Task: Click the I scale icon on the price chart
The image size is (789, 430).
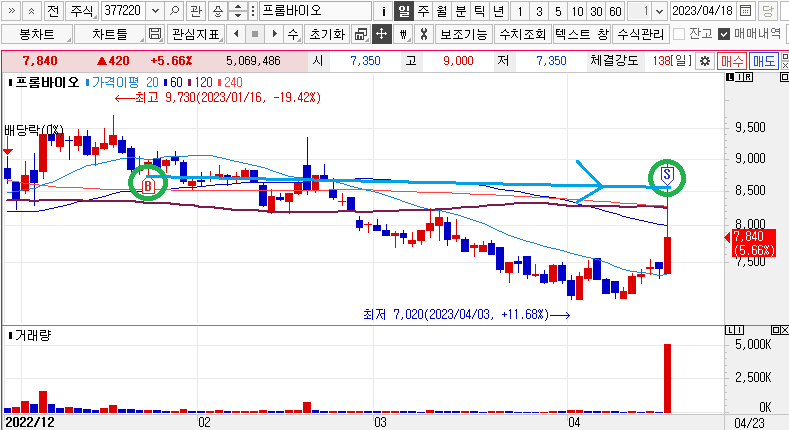Action: 739,77
